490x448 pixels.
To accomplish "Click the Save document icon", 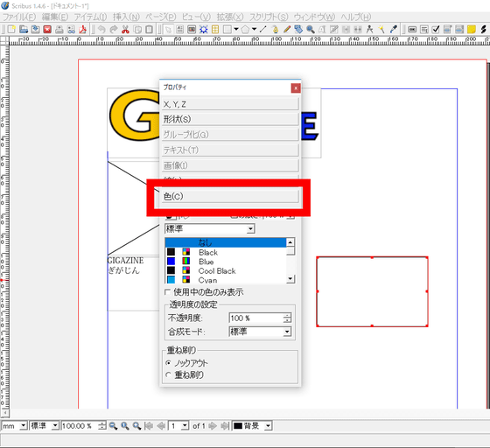I will [35, 30].
